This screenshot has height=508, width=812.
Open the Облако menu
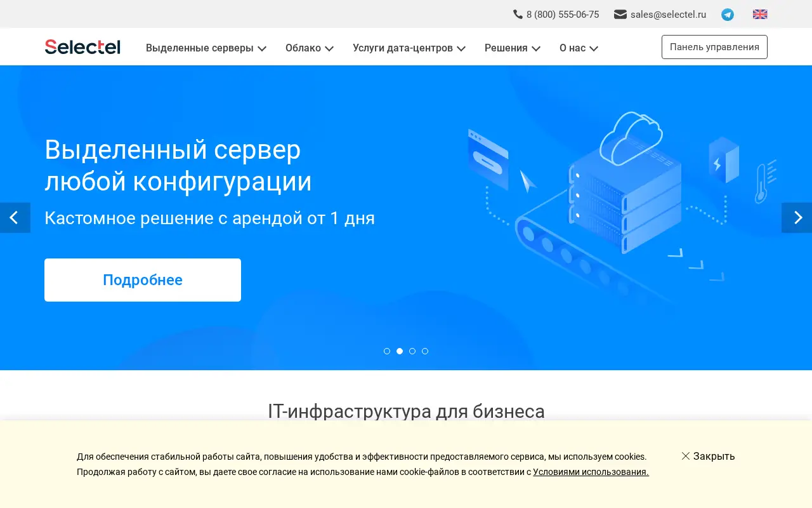click(x=303, y=48)
